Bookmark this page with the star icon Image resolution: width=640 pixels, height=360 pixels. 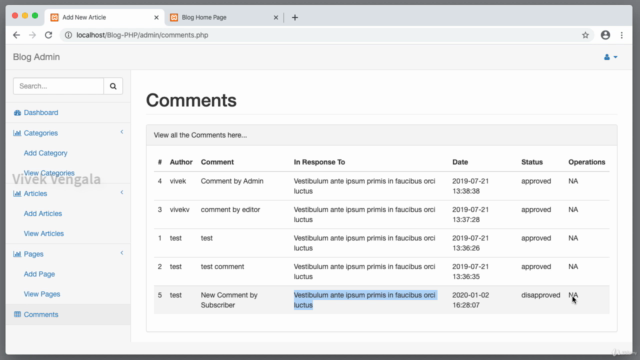[585, 35]
